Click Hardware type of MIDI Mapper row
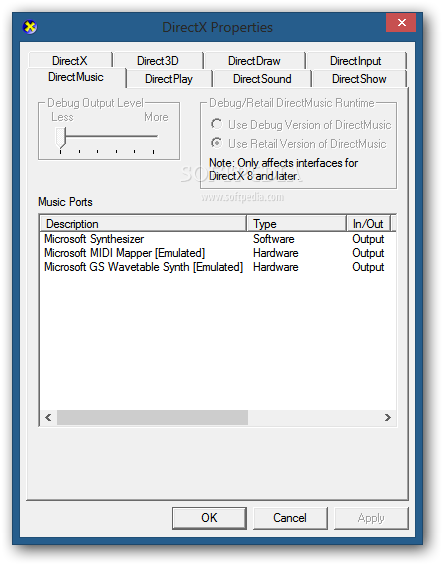The image size is (443, 565). point(276,253)
